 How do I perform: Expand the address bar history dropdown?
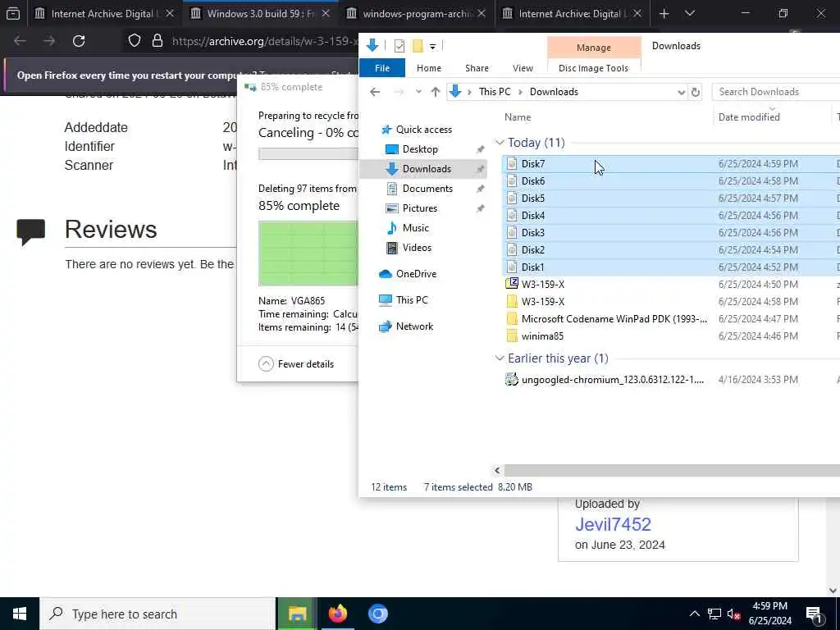(x=681, y=92)
